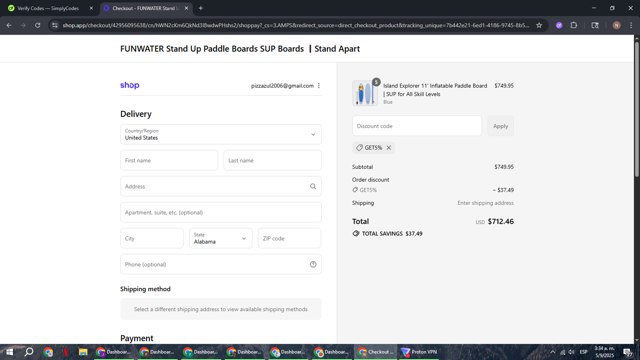Open the Windows Start menu
The height and width of the screenshot is (360, 640).
pyautogui.click(x=9, y=352)
